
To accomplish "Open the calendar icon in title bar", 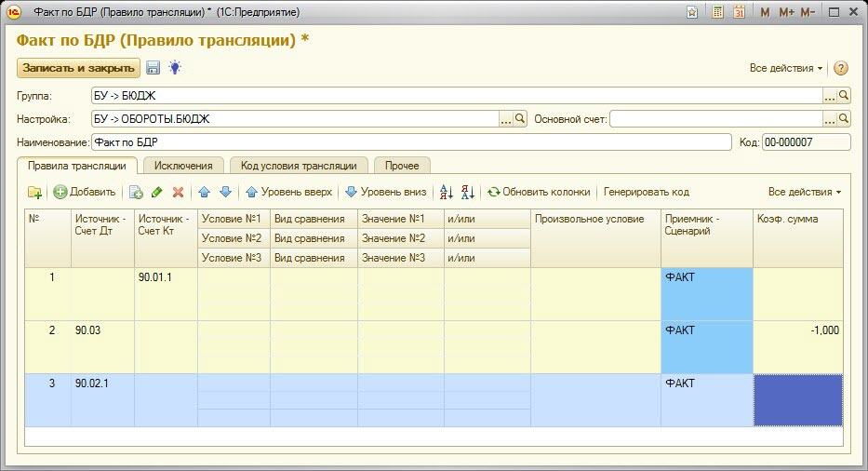I will pos(740,13).
